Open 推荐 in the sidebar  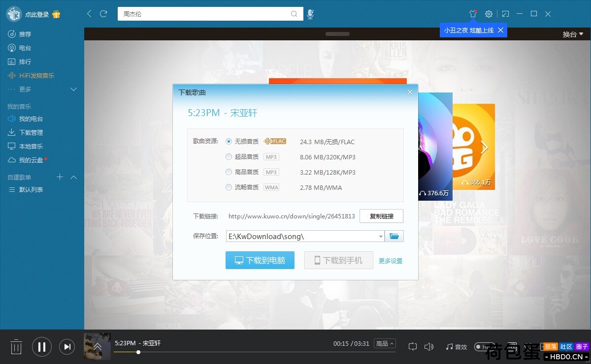pyautogui.click(x=25, y=34)
